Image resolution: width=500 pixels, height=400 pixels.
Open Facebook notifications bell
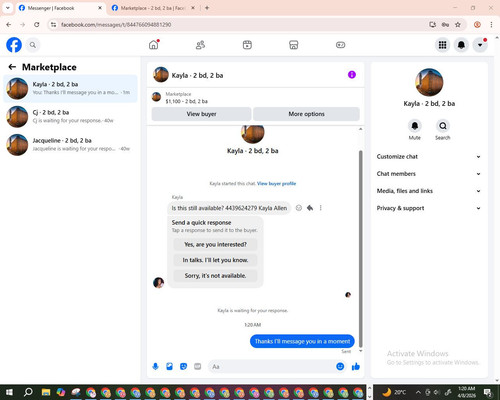tap(461, 45)
